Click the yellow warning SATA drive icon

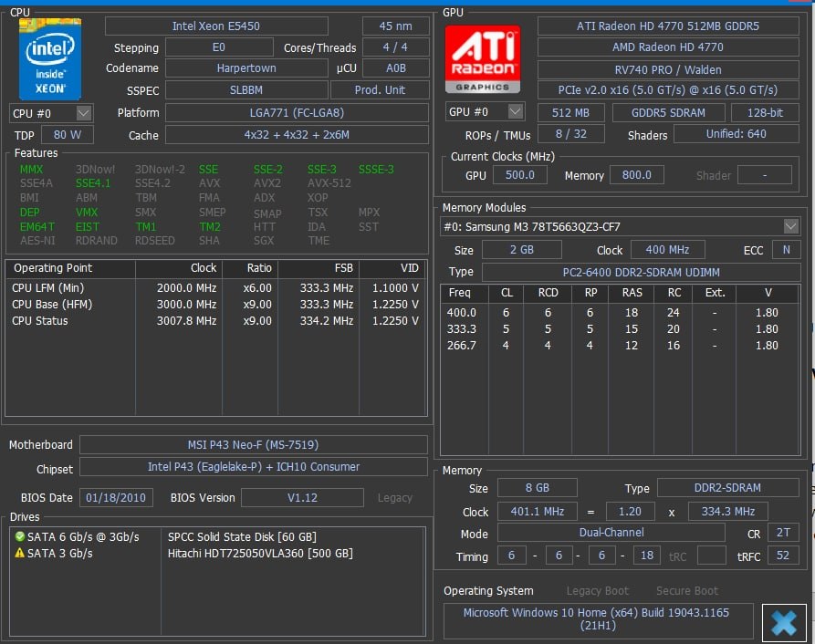(x=19, y=554)
